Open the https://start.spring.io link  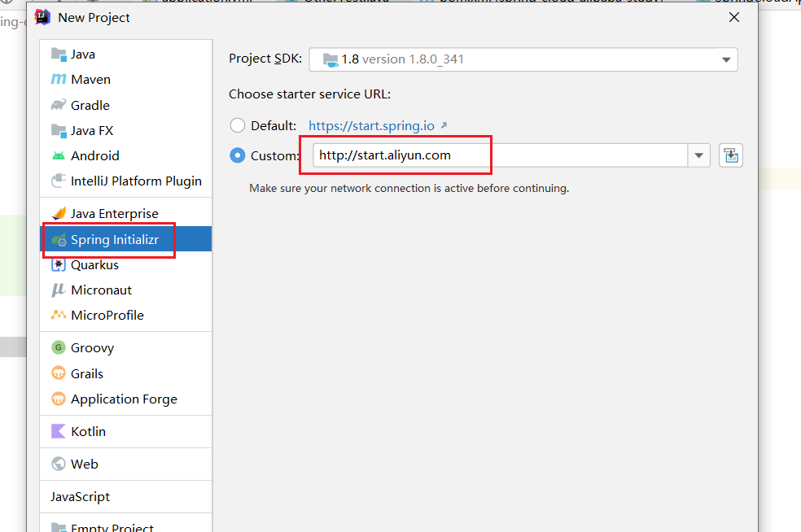tap(371, 125)
